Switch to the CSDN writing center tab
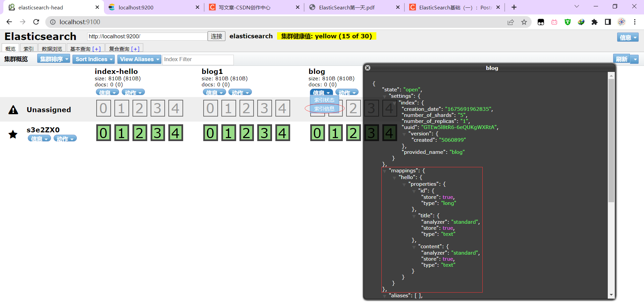 (254, 7)
